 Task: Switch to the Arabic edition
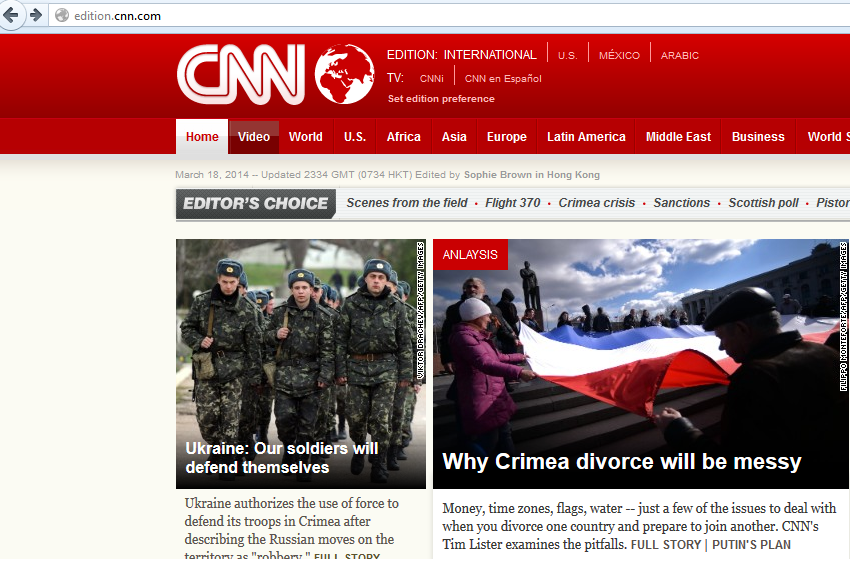(x=680, y=56)
